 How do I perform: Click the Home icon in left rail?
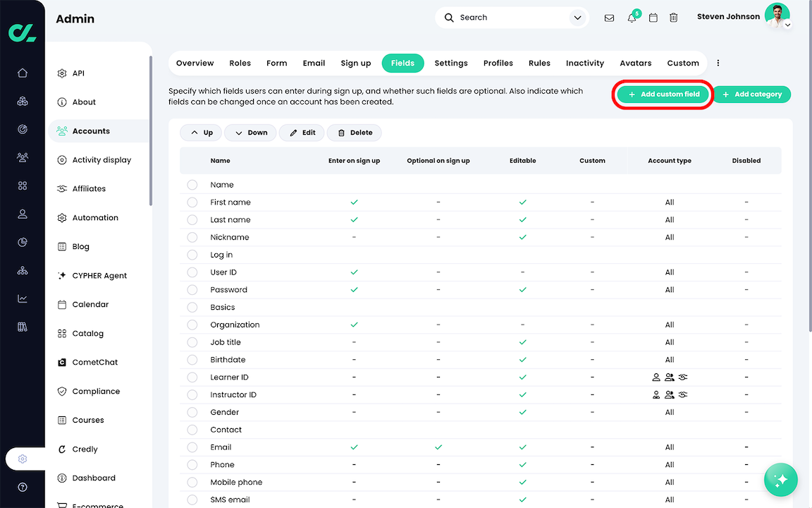23,73
